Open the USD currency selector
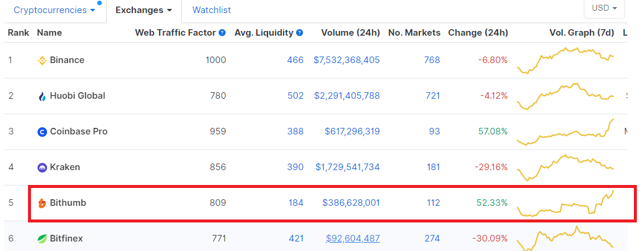The image size is (644, 251). pyautogui.click(x=604, y=8)
